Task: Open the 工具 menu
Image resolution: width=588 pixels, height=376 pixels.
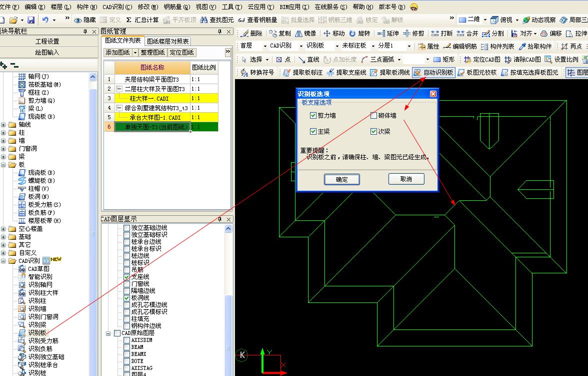Action: point(232,7)
